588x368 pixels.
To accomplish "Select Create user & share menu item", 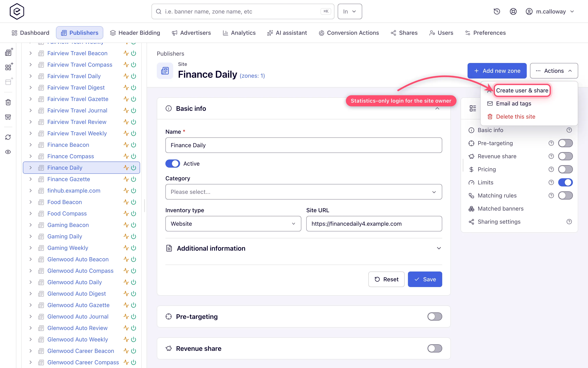I will 522,91.
